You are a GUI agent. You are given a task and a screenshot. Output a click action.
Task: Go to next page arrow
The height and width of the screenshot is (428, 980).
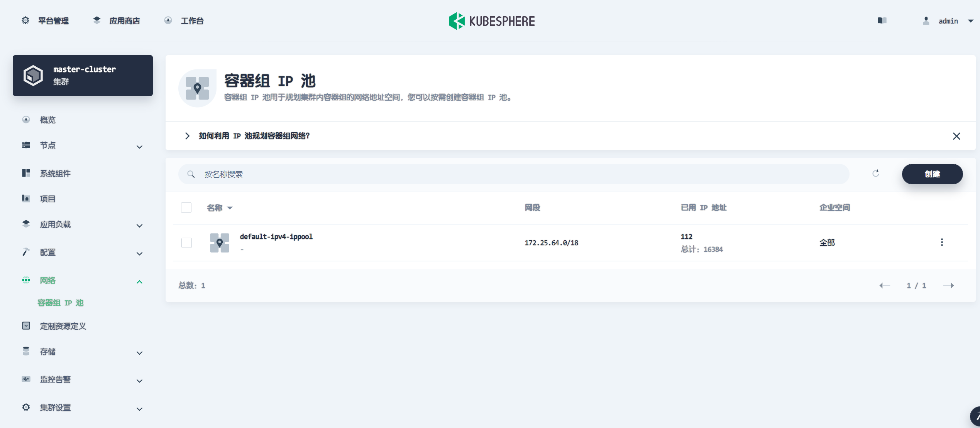[948, 285]
